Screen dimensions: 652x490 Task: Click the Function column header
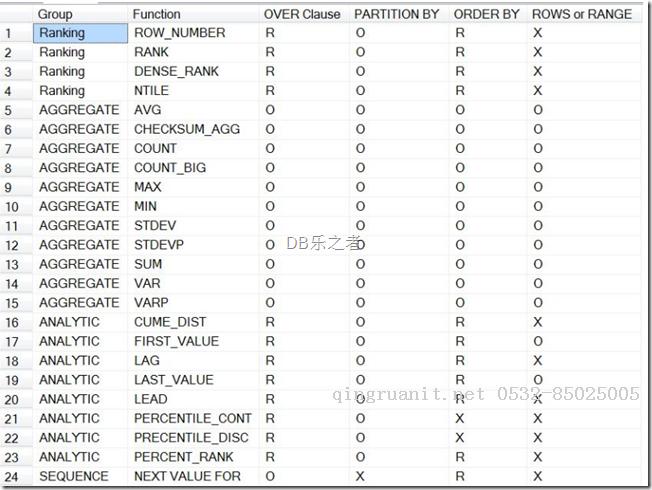click(157, 14)
